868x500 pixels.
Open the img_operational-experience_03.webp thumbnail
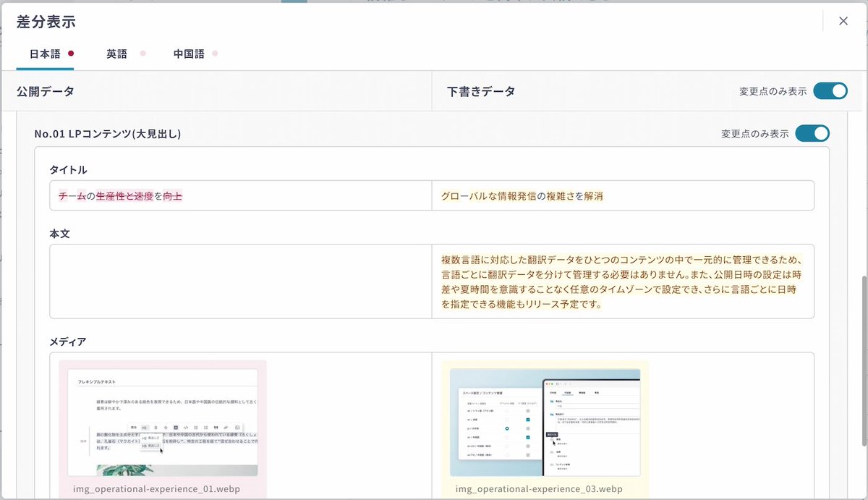(545, 423)
